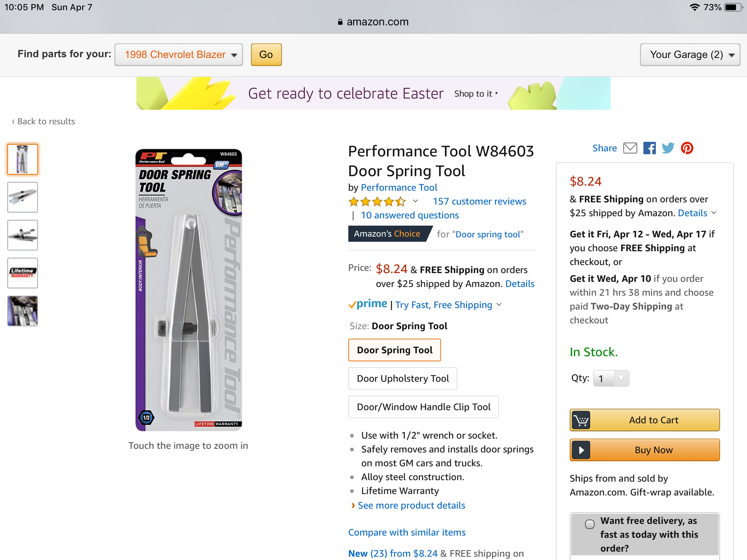Viewport: 747px width, 560px height.
Task: Check the free delivery today checkbox
Action: coord(590,524)
